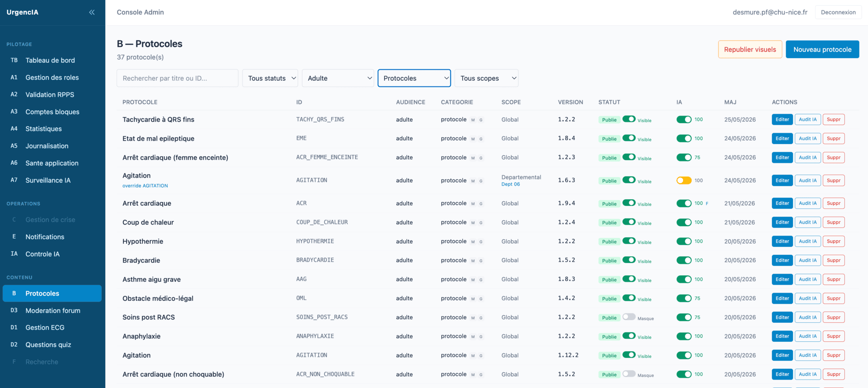Open the Tous statuts dropdown
Image resolution: width=868 pixels, height=388 pixels.
[x=270, y=78]
